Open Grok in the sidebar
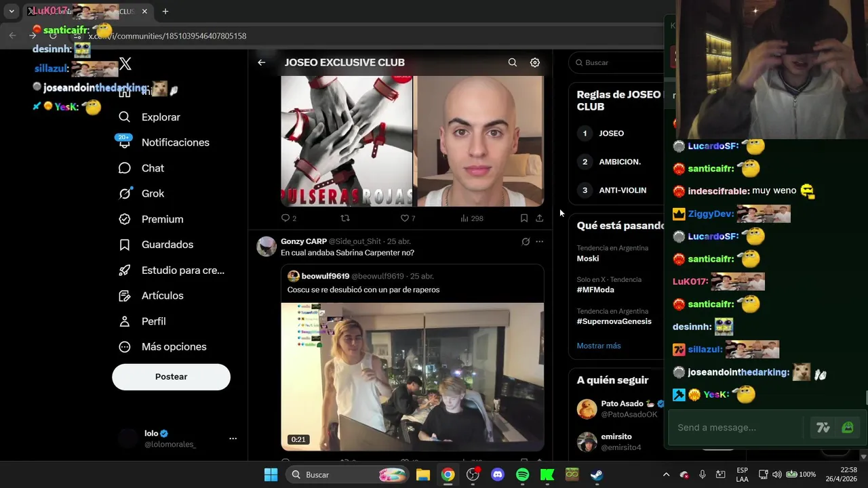Image resolution: width=868 pixels, height=488 pixels. [x=142, y=194]
